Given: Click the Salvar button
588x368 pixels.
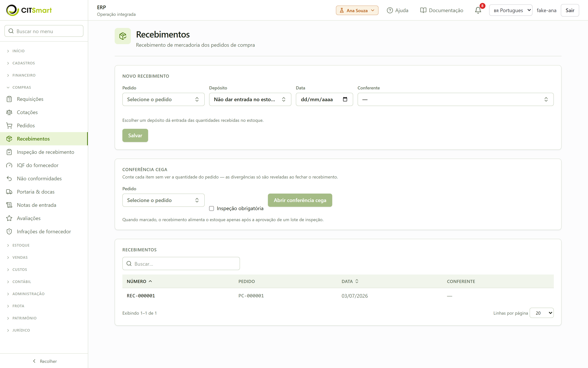Looking at the screenshot, I should coord(135,136).
